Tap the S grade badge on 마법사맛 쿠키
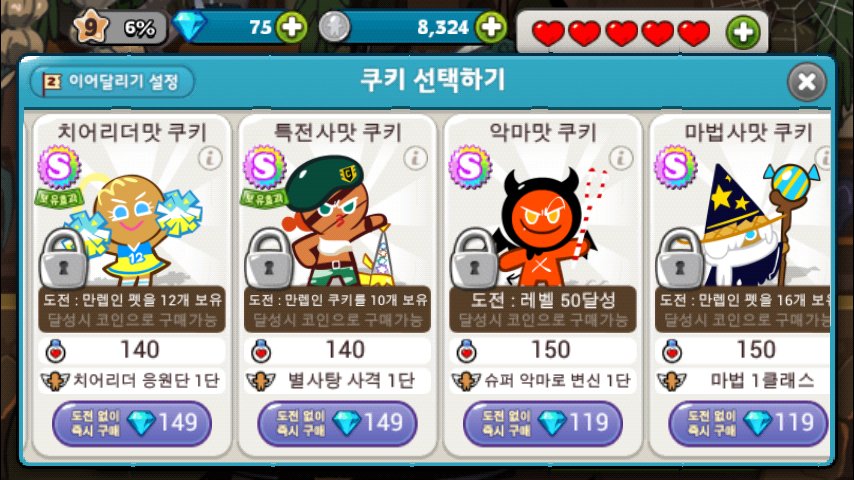The height and width of the screenshot is (480, 854). [x=674, y=167]
